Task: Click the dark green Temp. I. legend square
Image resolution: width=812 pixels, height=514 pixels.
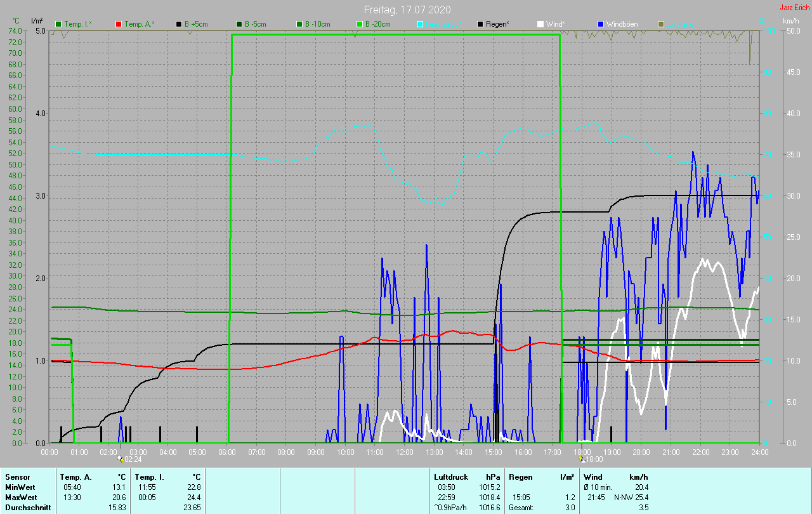Action: pyautogui.click(x=59, y=24)
